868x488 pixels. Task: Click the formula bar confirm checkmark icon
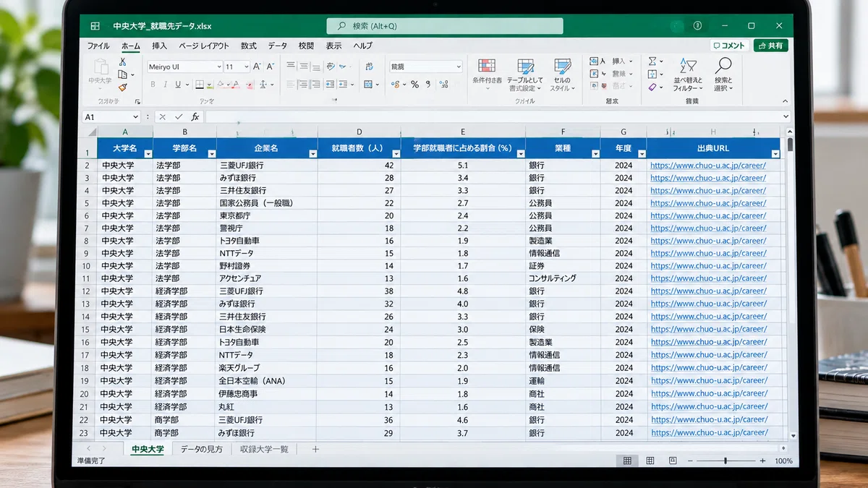tap(178, 116)
